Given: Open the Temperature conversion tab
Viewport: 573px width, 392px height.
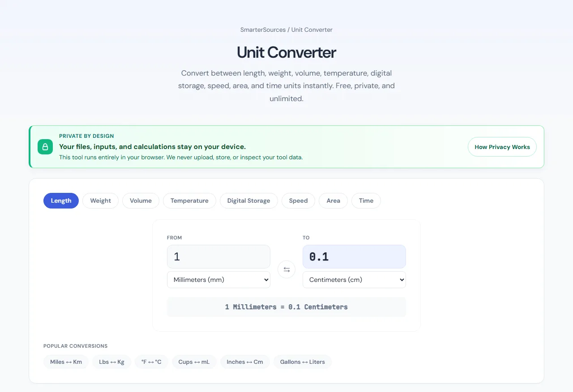Looking at the screenshot, I should (x=189, y=200).
